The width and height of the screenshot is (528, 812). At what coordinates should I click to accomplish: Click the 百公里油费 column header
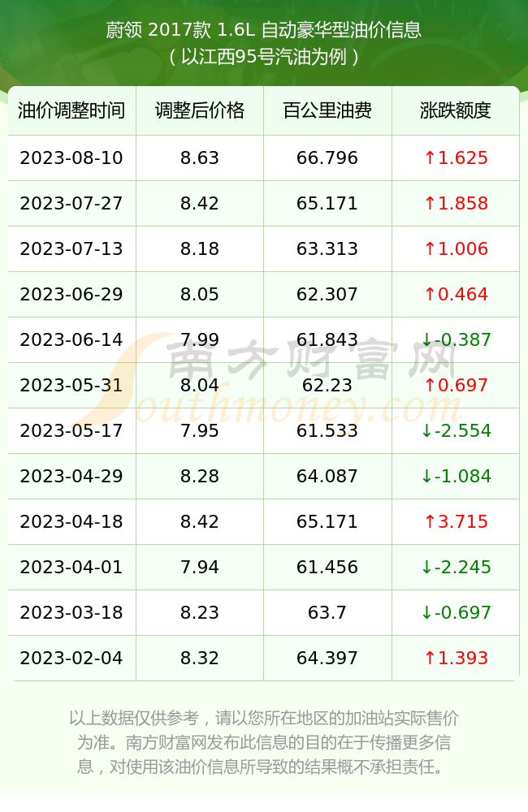click(x=327, y=110)
